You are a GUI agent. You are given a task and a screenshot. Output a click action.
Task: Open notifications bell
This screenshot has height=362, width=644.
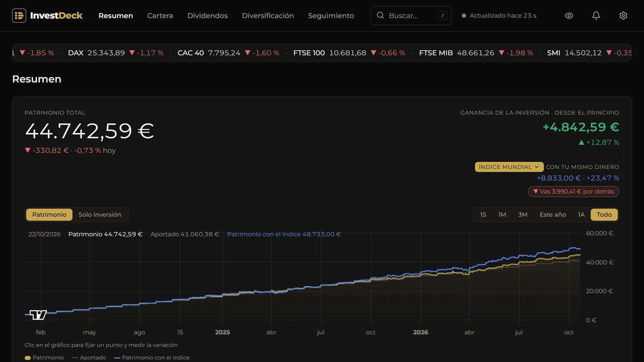point(596,16)
